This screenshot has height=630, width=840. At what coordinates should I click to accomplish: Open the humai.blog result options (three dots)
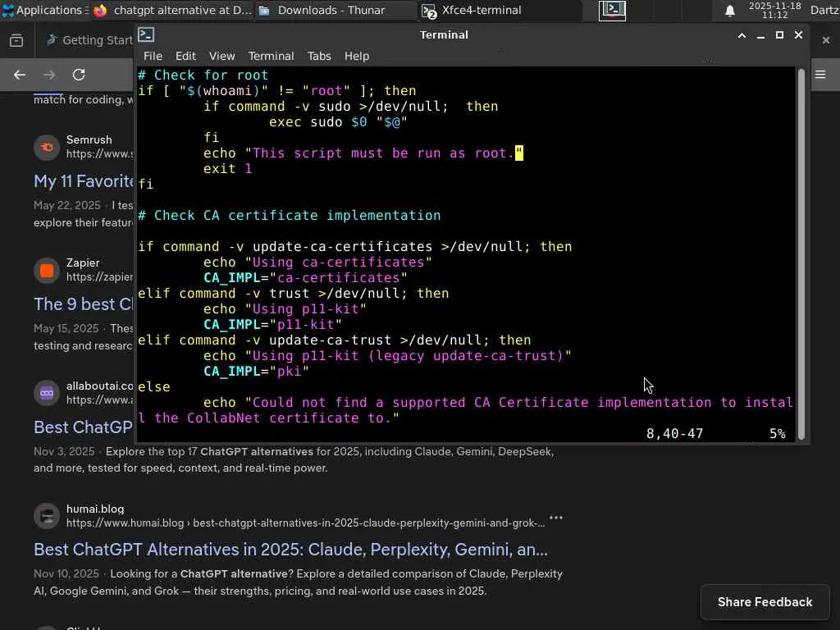tap(556, 518)
